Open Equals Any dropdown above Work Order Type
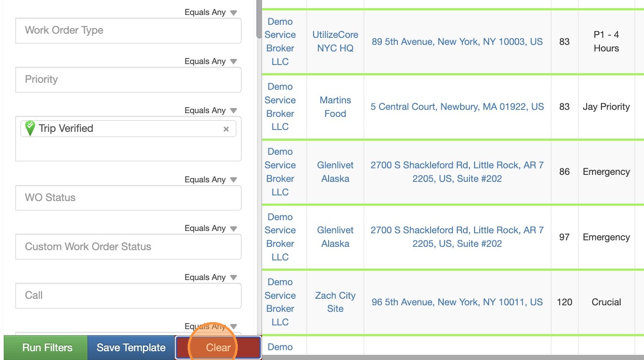The image size is (644, 360). pyautogui.click(x=211, y=12)
